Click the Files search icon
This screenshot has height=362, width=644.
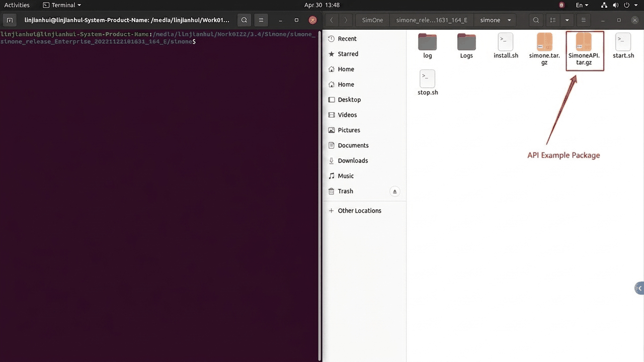[x=536, y=20]
